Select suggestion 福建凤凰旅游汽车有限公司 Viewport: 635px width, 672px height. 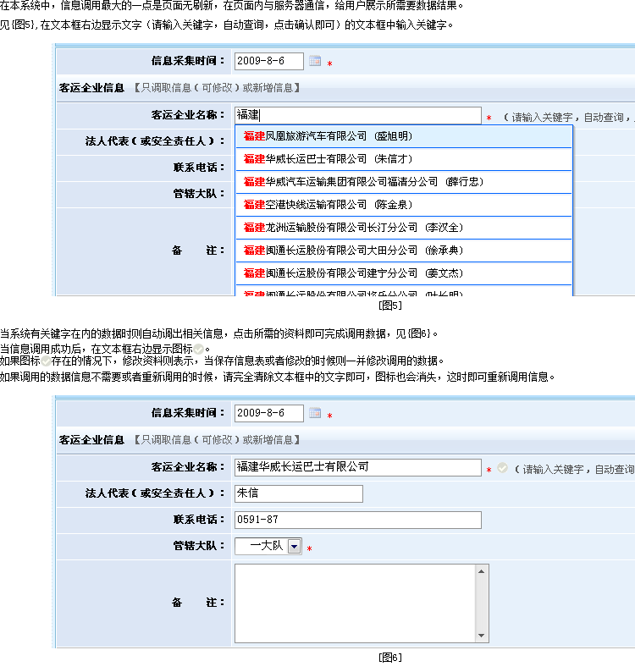[x=404, y=136]
